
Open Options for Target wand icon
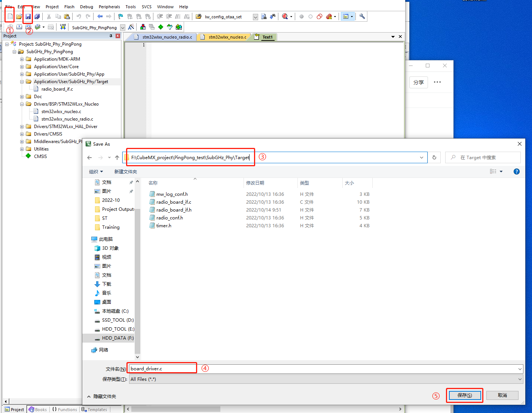point(131,27)
